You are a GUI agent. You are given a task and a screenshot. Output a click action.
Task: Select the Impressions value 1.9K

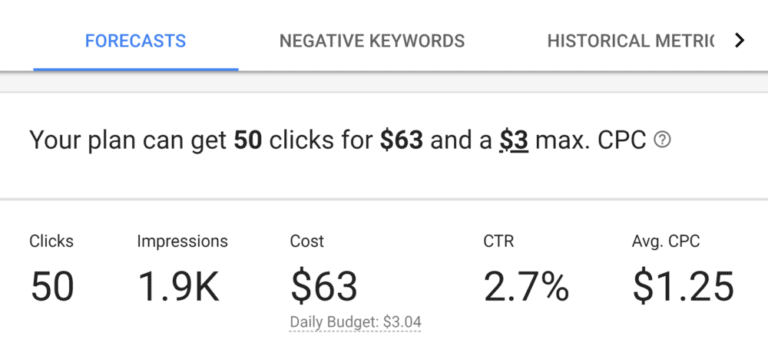(x=178, y=286)
